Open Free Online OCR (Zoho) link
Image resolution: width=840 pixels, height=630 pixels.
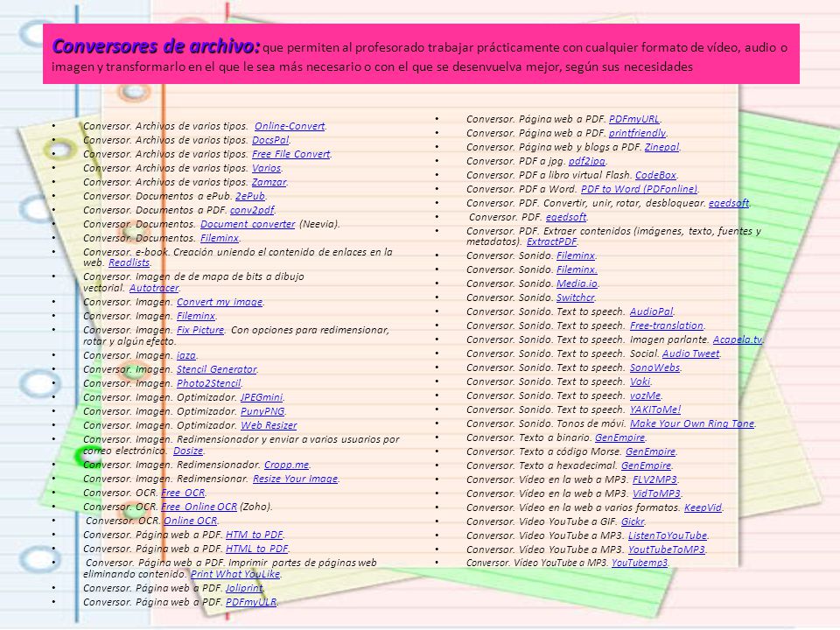coord(199,507)
